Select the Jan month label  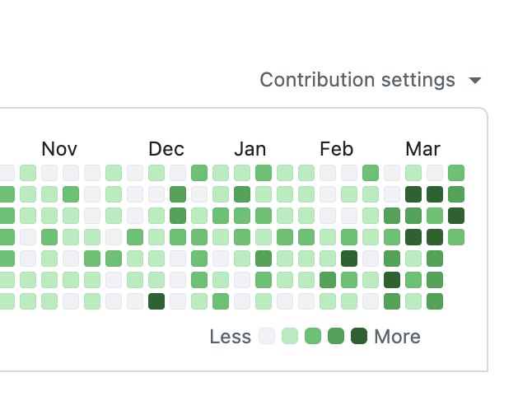[250, 149]
